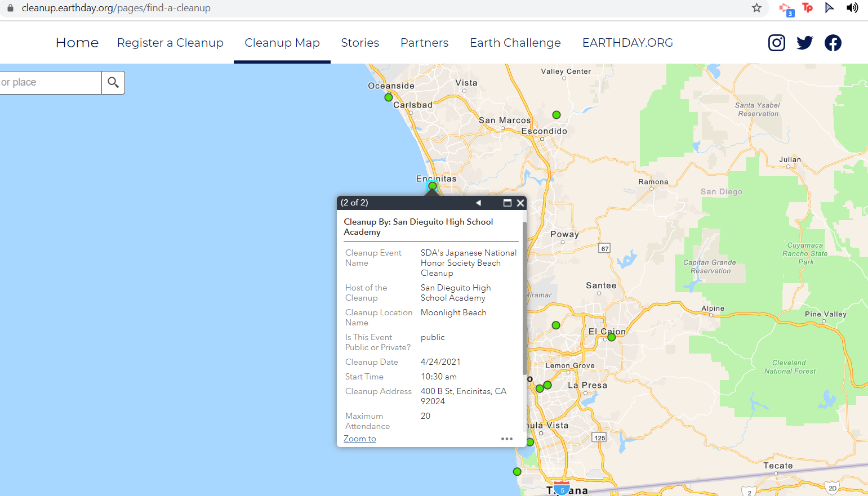This screenshot has width=868, height=496.
Task: Click the Escondido map label
Action: [x=544, y=131]
